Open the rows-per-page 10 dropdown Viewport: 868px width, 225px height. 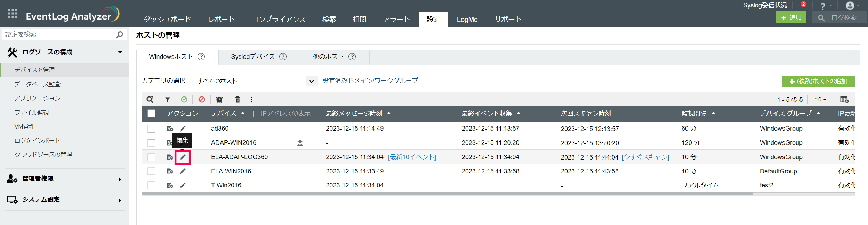(x=821, y=100)
